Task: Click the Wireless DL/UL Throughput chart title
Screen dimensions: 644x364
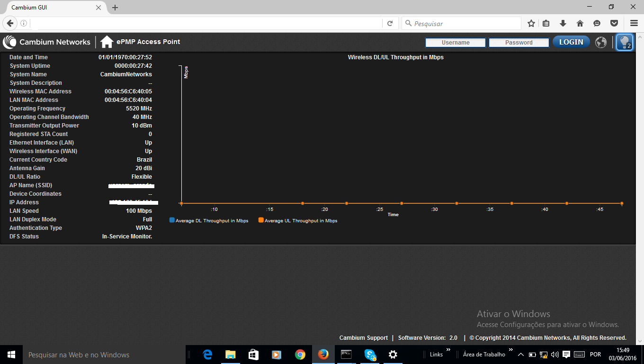Action: click(x=395, y=57)
